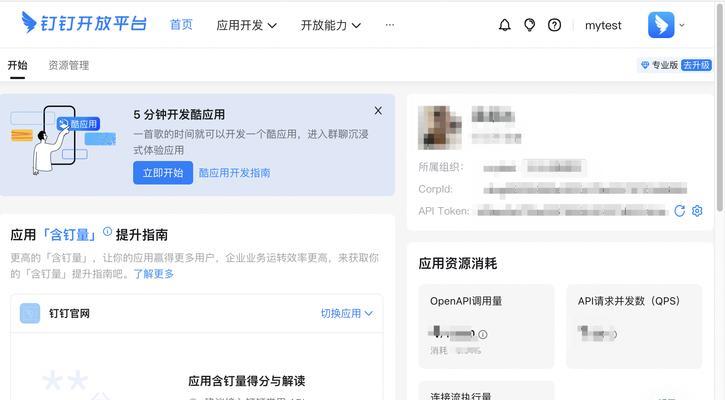
Task: Open the help question mark icon
Action: point(554,25)
